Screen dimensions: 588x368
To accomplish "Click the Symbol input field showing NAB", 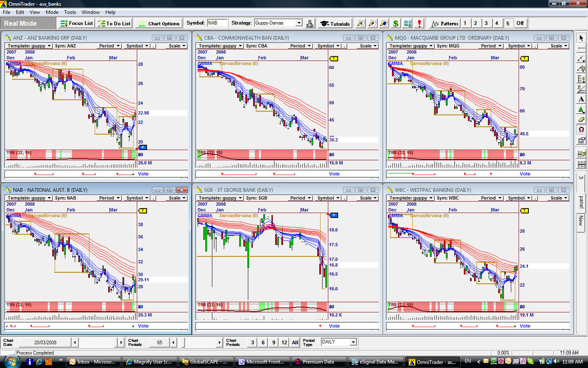I will pyautogui.click(x=218, y=23).
